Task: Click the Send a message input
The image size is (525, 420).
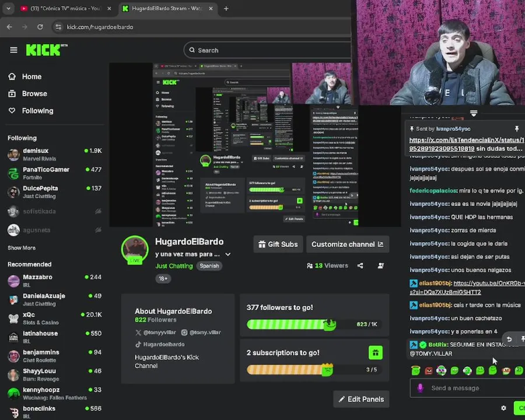Action: coord(469,388)
